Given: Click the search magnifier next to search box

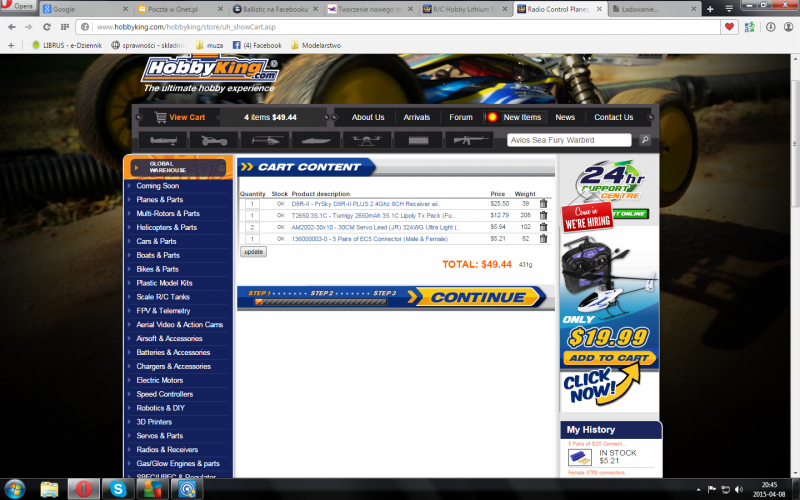Looking at the screenshot, I should click(x=645, y=140).
